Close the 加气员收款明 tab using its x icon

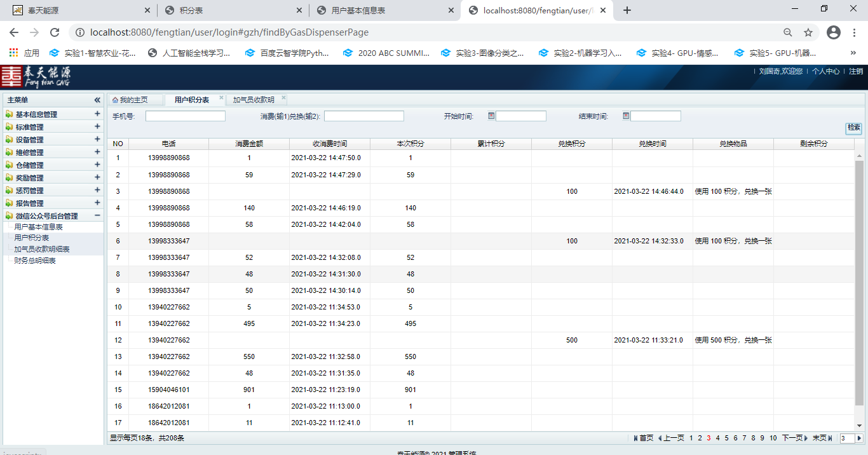click(283, 98)
